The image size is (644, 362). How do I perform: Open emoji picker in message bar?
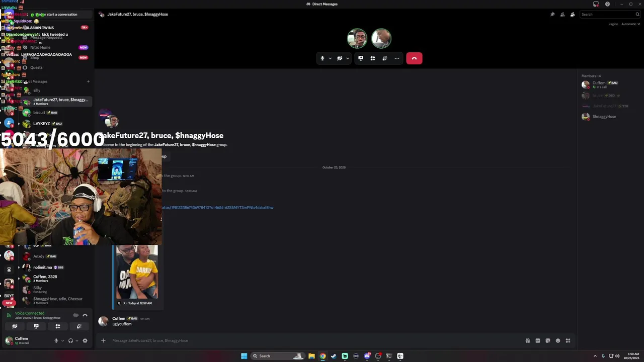coord(558,340)
